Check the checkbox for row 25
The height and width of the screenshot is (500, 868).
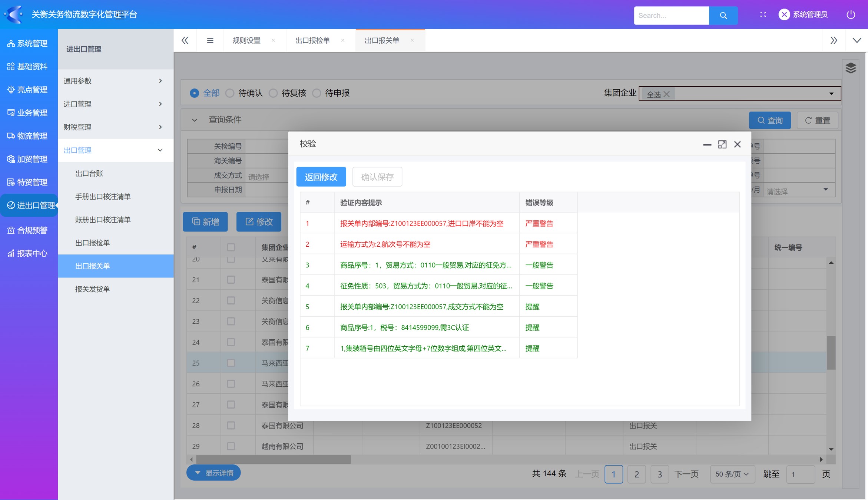(231, 363)
